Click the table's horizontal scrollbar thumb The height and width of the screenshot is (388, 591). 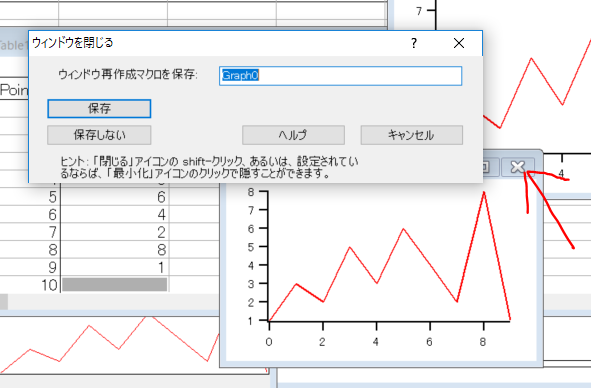pyautogui.click(x=4, y=302)
